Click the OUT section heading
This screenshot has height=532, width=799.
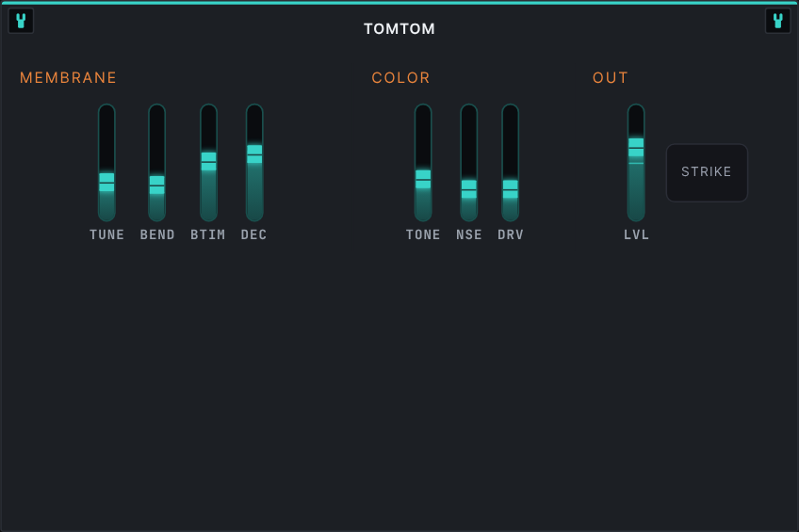pyautogui.click(x=611, y=78)
